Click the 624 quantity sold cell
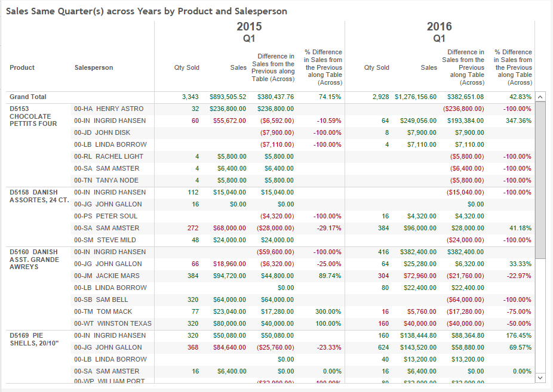The height and width of the screenshot is (392, 553). tap(383, 348)
